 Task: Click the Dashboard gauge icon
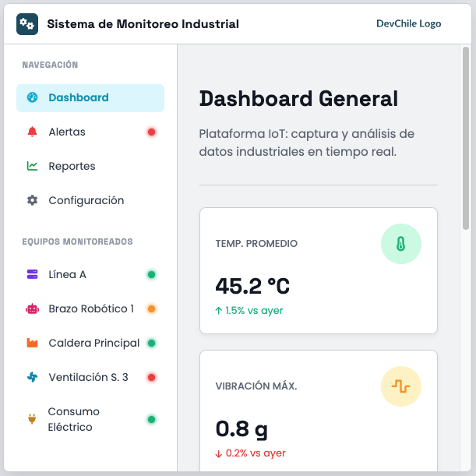32,98
